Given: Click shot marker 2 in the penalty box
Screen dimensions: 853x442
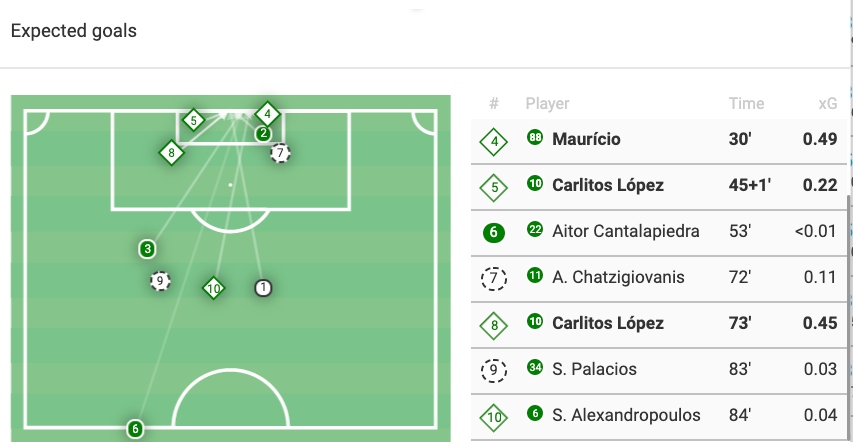Looking at the screenshot, I should click(x=263, y=133).
